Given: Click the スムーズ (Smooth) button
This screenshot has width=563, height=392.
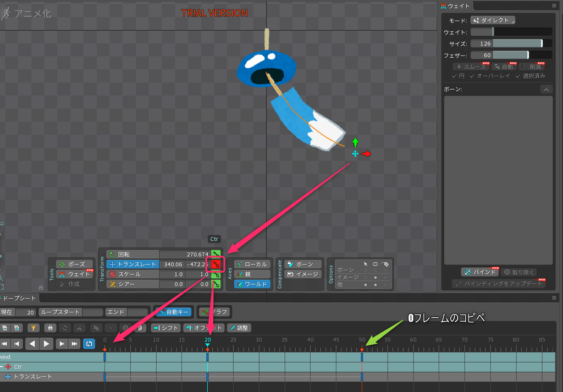Looking at the screenshot, I should [471, 67].
